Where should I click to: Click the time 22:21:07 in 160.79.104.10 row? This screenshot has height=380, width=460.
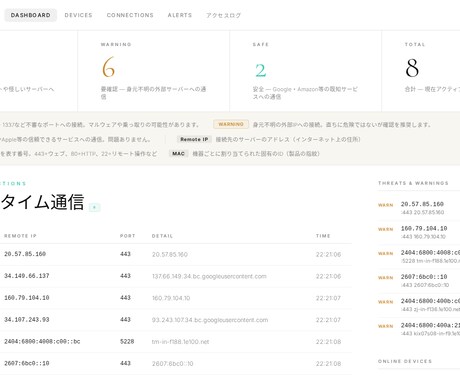[328, 298]
